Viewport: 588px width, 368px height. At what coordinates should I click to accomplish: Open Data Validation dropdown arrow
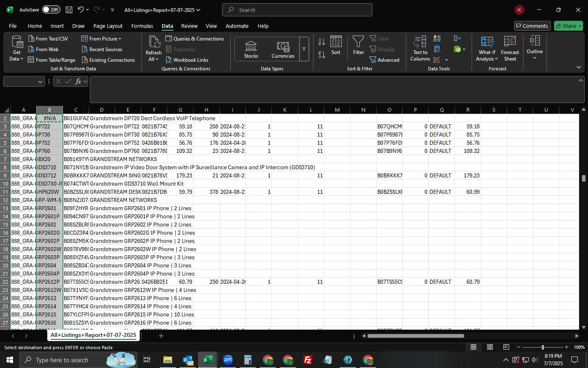tap(446, 60)
